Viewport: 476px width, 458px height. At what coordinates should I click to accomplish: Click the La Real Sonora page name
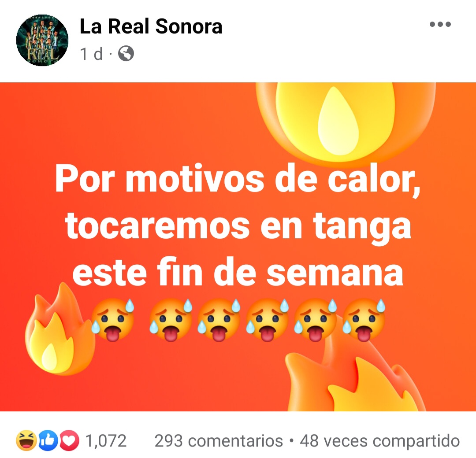151,26
